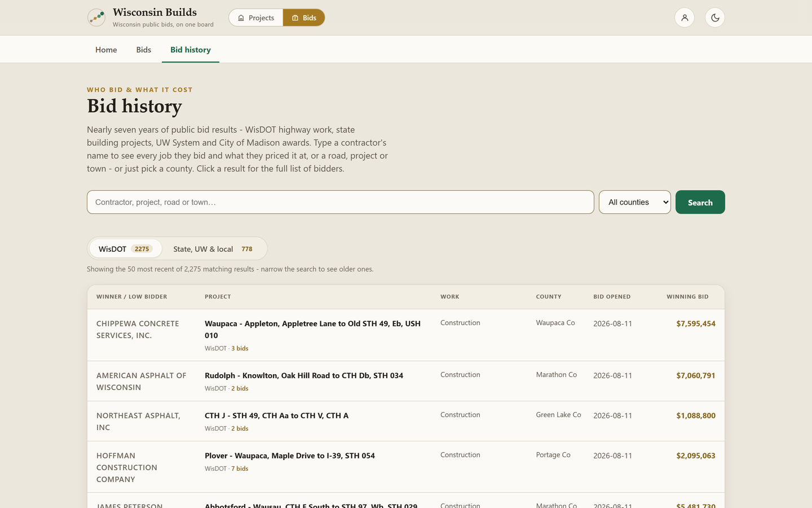812x508 pixels.
Task: Focus the contractor search input field
Action: coord(341,202)
